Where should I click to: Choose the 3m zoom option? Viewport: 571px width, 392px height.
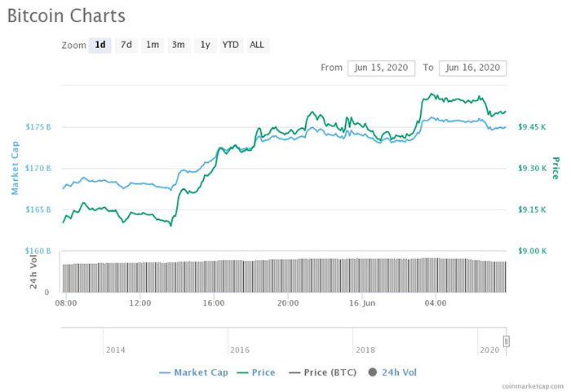178,45
